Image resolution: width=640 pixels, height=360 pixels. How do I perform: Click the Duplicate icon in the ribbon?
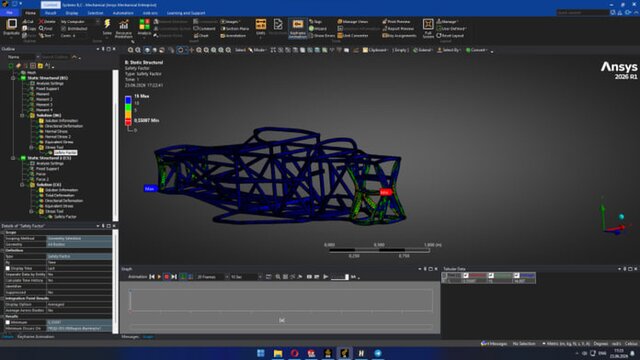click(x=11, y=24)
